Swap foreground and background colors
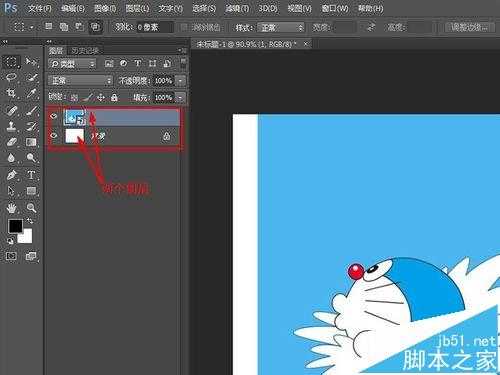Screen dimensions: 500x375 (x=30, y=221)
